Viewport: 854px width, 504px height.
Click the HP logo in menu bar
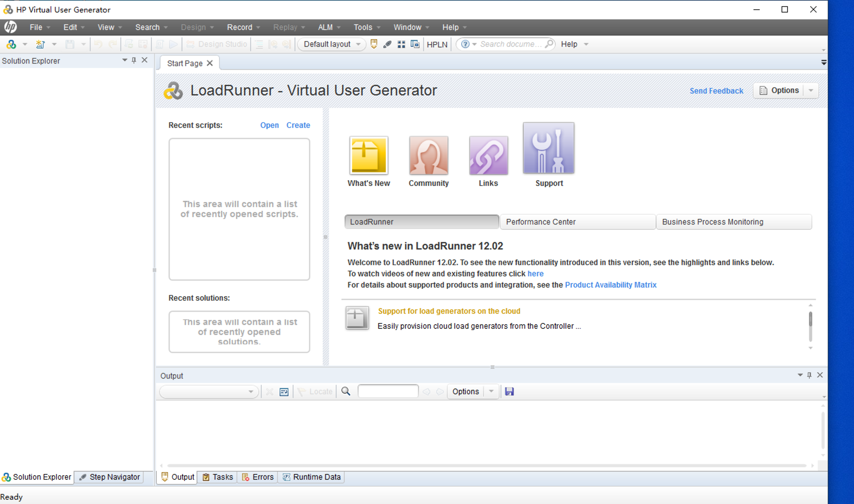pyautogui.click(x=11, y=27)
